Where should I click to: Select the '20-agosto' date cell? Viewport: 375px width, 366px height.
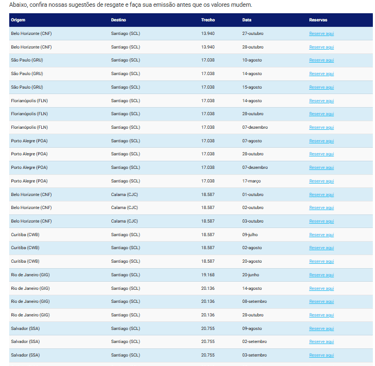tap(252, 262)
